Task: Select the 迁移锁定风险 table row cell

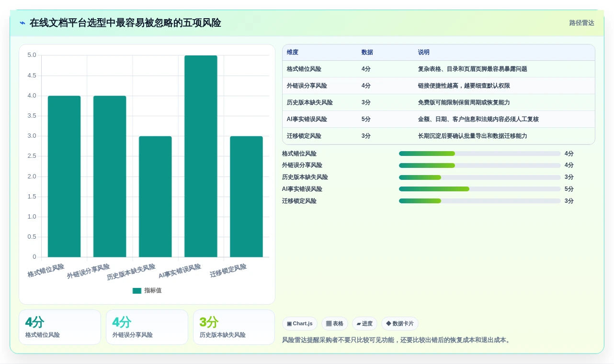Action: coord(304,136)
